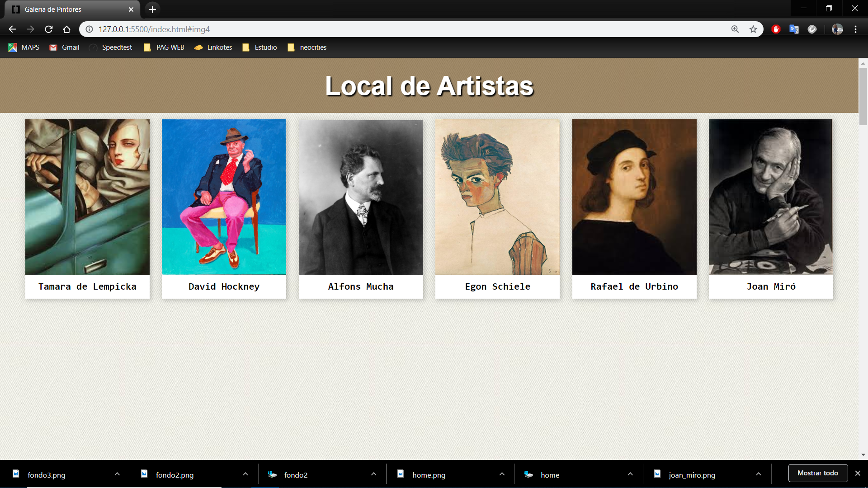Open the Estudio bookmark folder
Image resolution: width=868 pixels, height=488 pixels.
pos(260,47)
